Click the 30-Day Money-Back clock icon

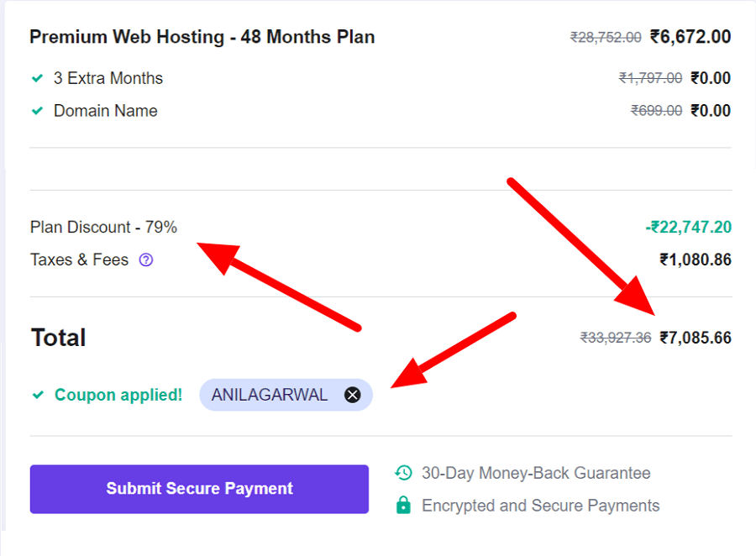click(x=403, y=473)
